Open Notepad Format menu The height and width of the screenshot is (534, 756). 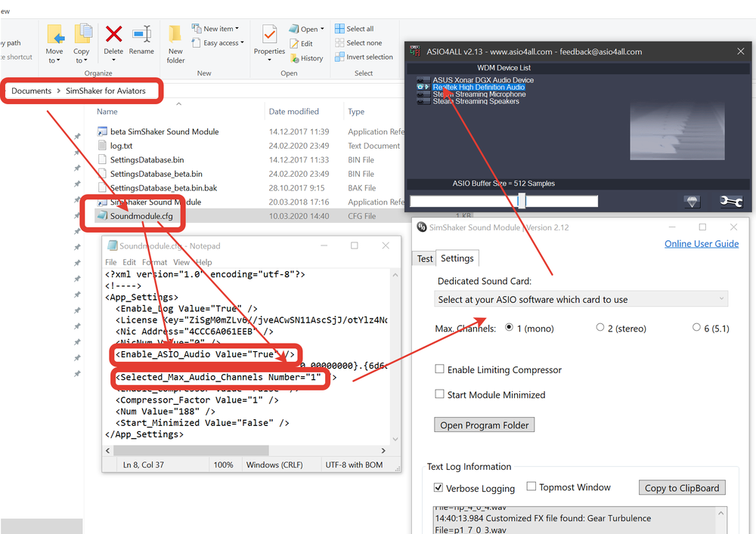pyautogui.click(x=154, y=262)
